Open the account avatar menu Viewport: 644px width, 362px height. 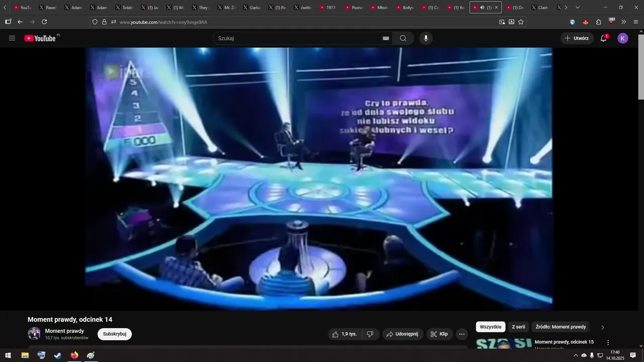click(x=623, y=38)
